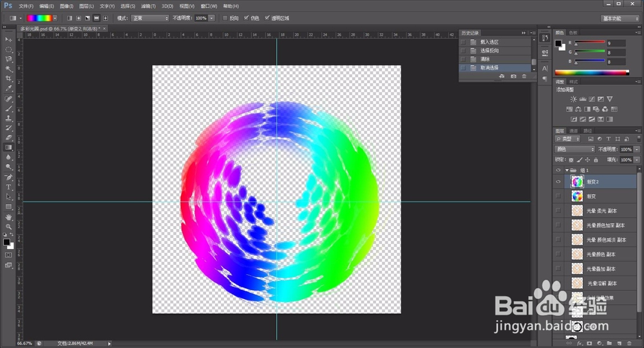The image size is (644, 348).
Task: Open the layer filter 类型 dropdown
Action: click(x=567, y=139)
